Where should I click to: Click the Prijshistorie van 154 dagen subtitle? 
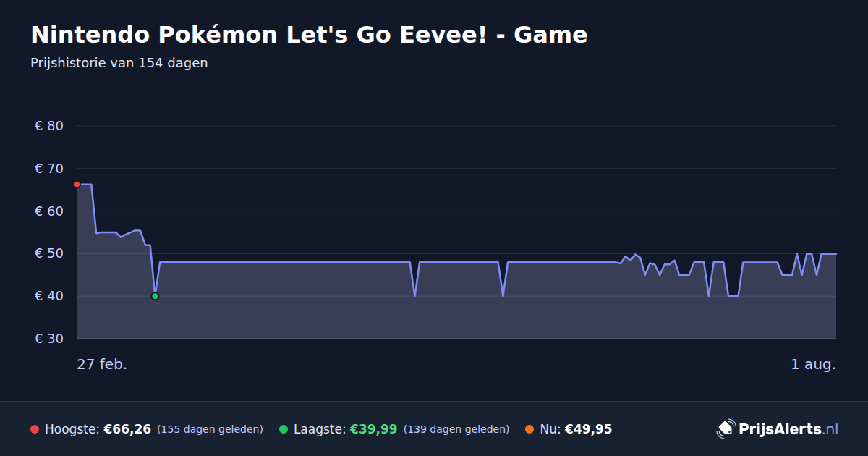119,63
